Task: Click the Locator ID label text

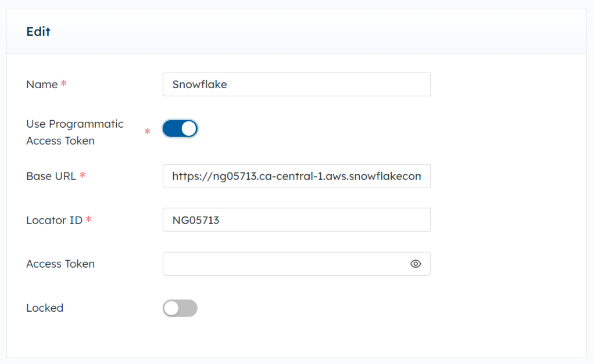Action: 54,220
